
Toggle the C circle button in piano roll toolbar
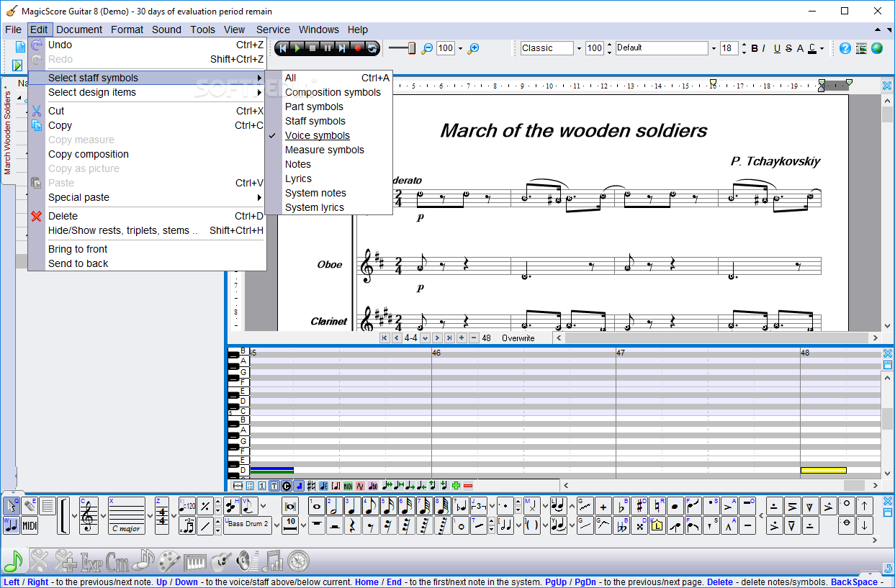point(287,486)
